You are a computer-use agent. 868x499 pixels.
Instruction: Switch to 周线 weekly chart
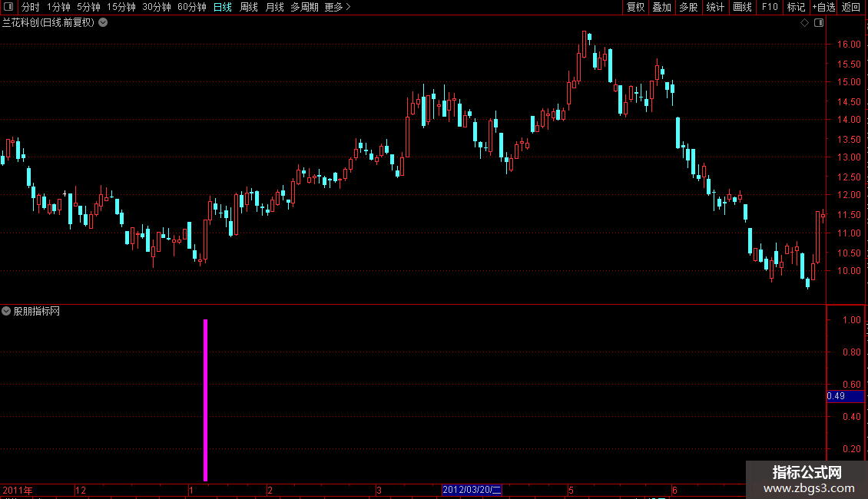(x=249, y=7)
